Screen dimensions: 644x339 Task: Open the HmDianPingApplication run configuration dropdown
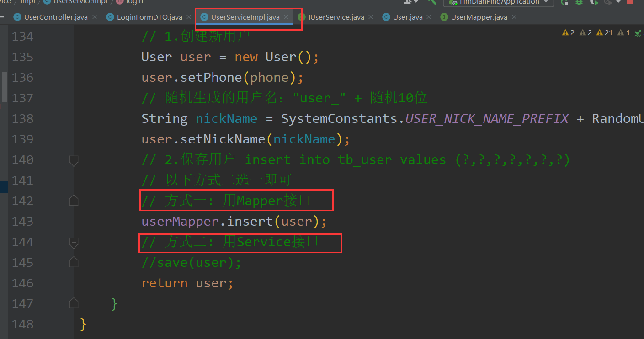click(x=498, y=2)
